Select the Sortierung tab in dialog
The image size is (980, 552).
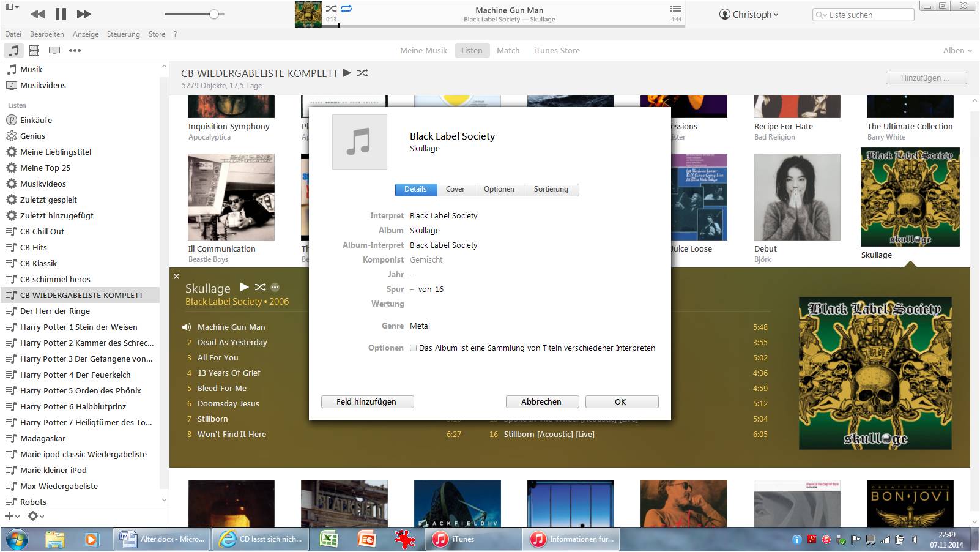click(551, 189)
